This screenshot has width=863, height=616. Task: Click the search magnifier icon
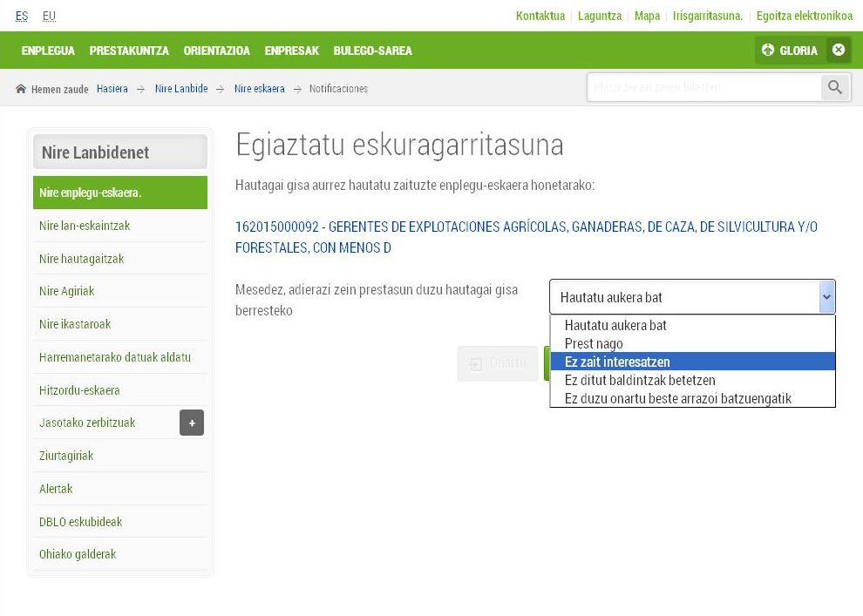coord(835,88)
